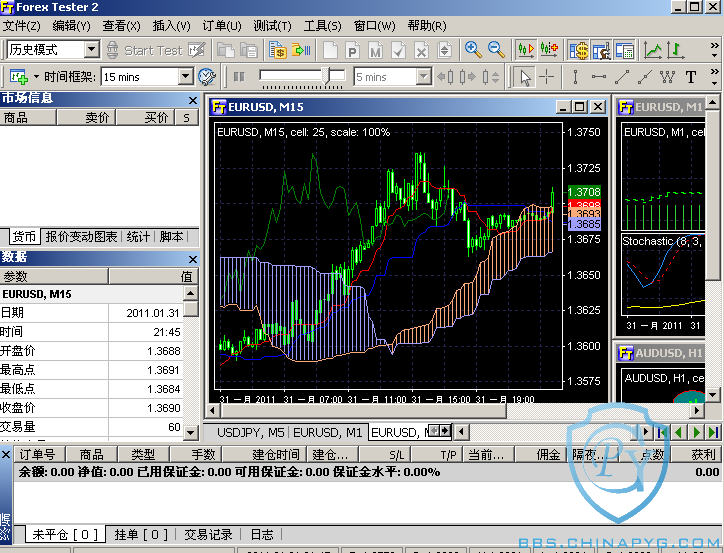This screenshot has height=553, width=724.
Task: Click the testing speed slider handle
Action: (x=326, y=75)
